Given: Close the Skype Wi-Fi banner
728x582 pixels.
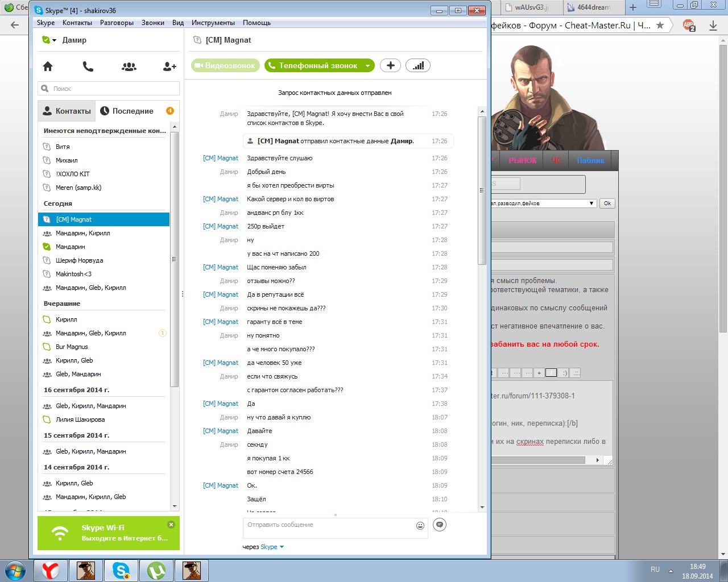Looking at the screenshot, I should tap(171, 525).
